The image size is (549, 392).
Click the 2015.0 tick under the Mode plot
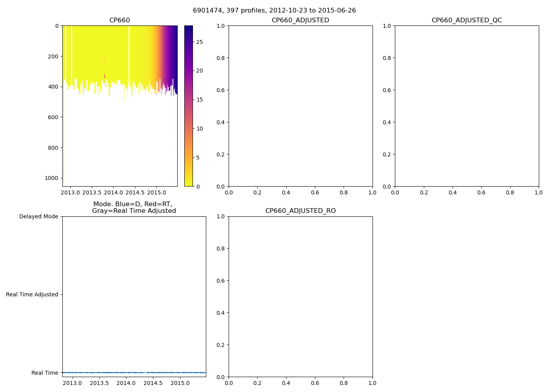[x=180, y=383]
